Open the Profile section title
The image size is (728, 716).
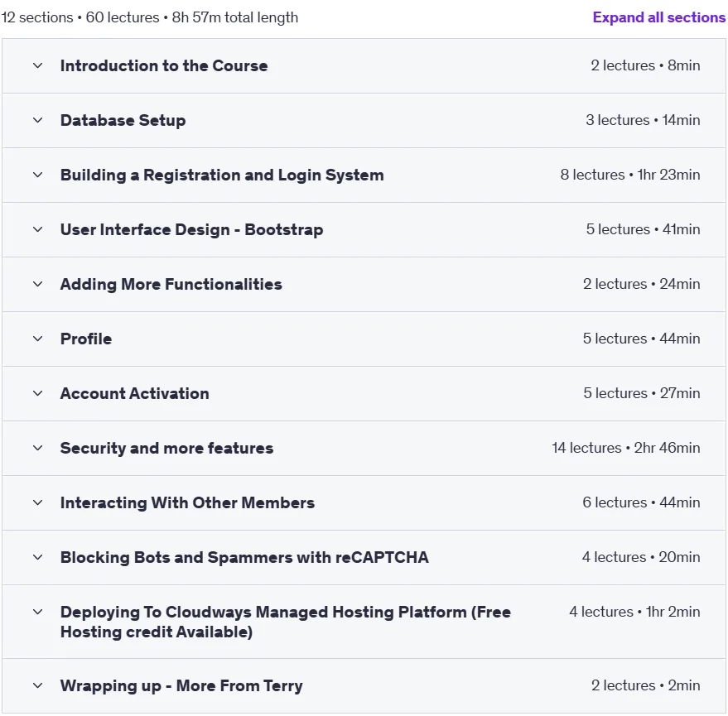coord(86,339)
